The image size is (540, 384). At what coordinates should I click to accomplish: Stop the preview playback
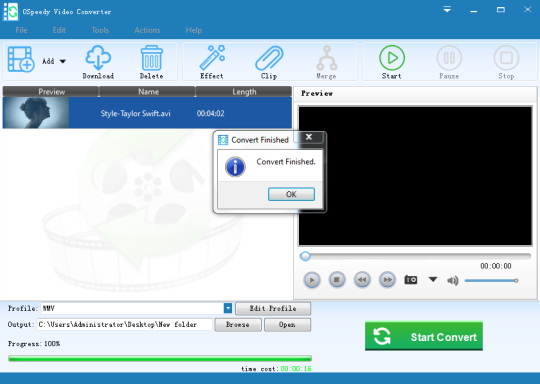point(337,280)
